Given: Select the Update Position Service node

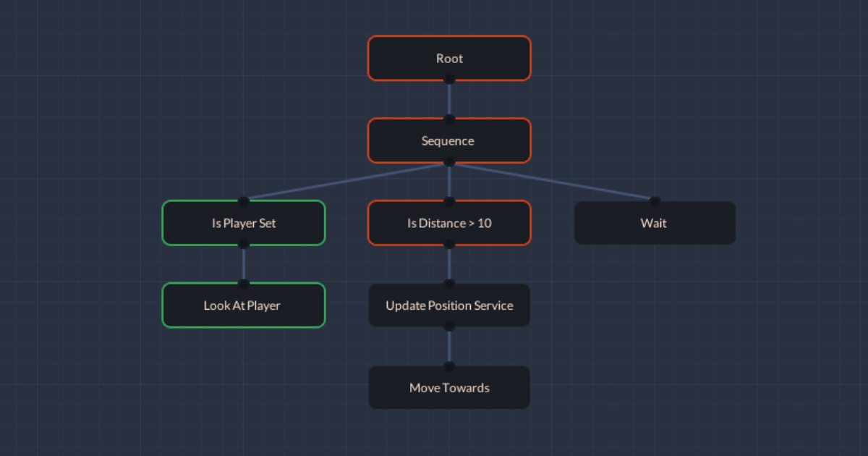Looking at the screenshot, I should [x=449, y=305].
